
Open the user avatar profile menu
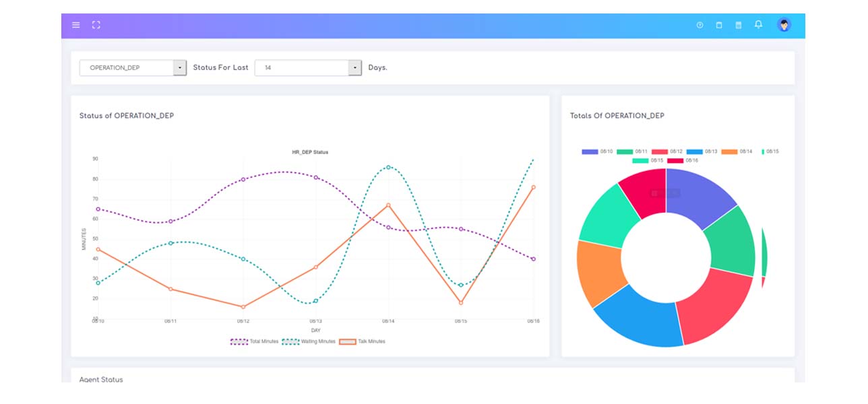(784, 25)
